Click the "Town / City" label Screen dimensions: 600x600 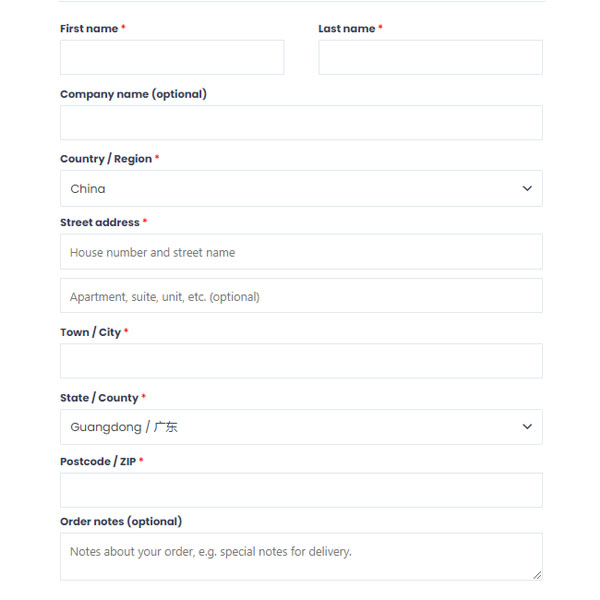tap(90, 332)
